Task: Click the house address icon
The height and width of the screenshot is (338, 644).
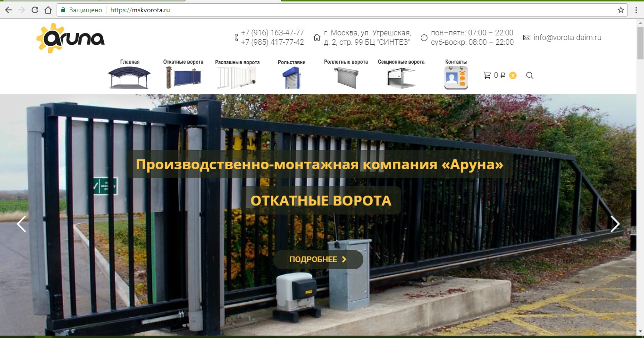Action: 317,38
